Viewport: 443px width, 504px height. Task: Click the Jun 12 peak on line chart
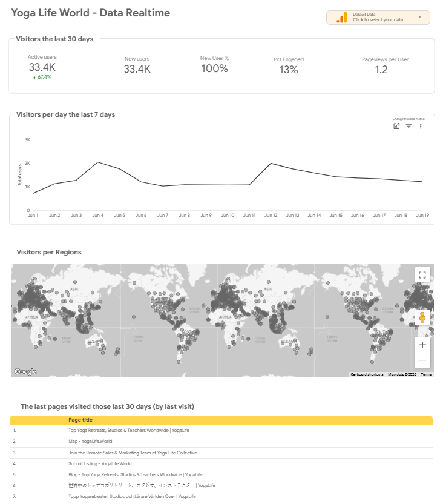(271, 164)
